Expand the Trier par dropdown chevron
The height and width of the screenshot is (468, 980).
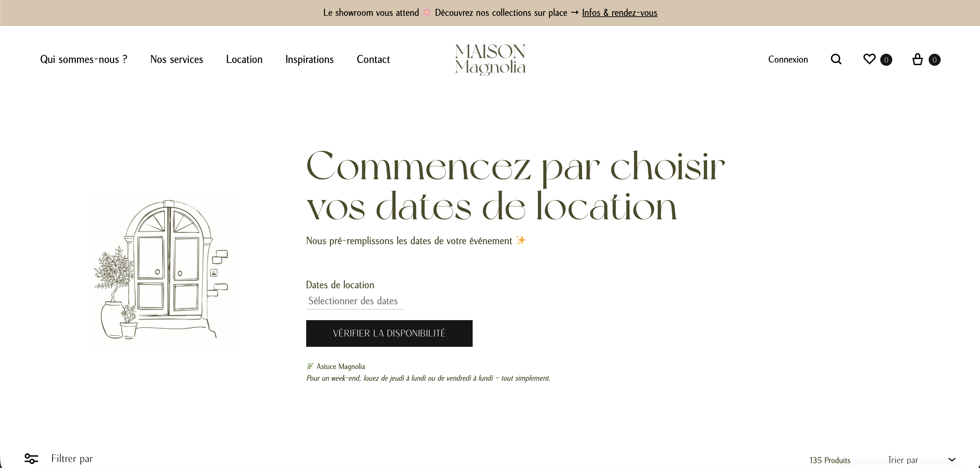[952, 460]
